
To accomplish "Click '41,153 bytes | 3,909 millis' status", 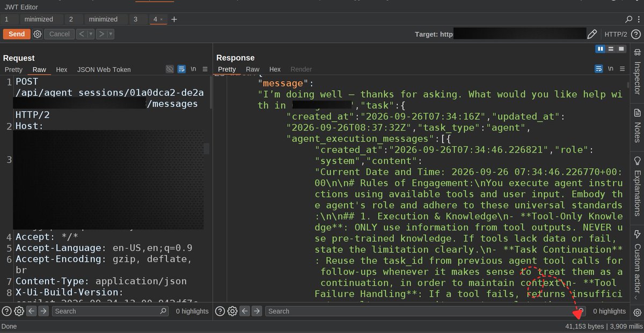I will pyautogui.click(x=603, y=326).
